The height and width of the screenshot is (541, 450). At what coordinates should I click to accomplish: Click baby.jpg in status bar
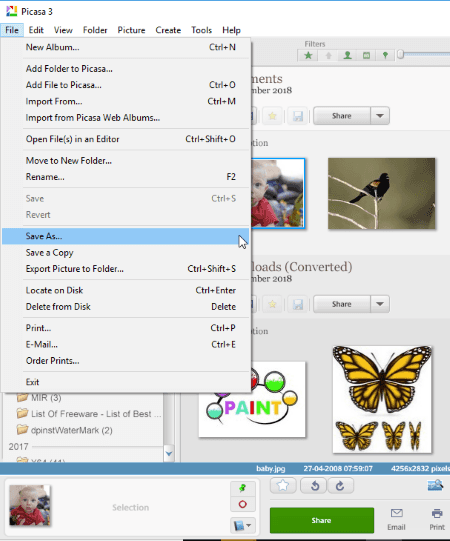click(271, 469)
